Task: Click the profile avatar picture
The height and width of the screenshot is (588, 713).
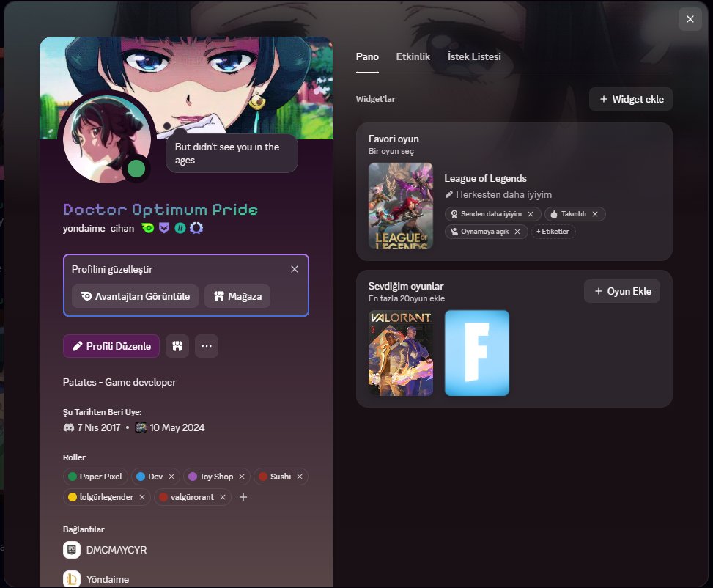Action: pos(107,139)
